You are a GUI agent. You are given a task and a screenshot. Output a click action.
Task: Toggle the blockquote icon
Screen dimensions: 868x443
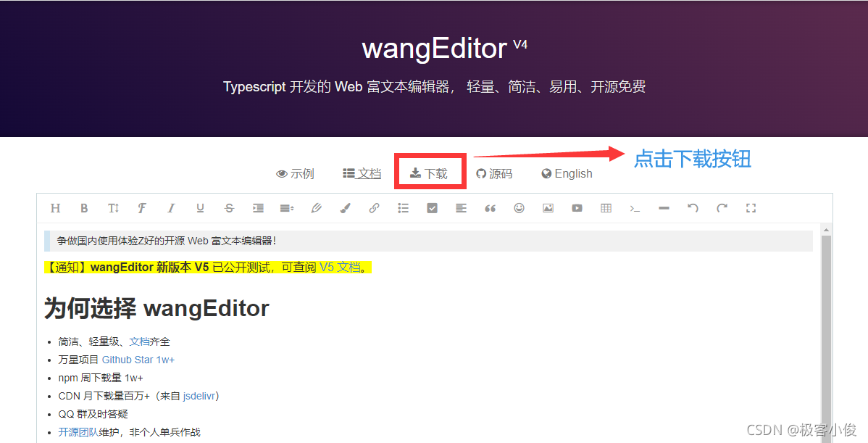pyautogui.click(x=490, y=208)
